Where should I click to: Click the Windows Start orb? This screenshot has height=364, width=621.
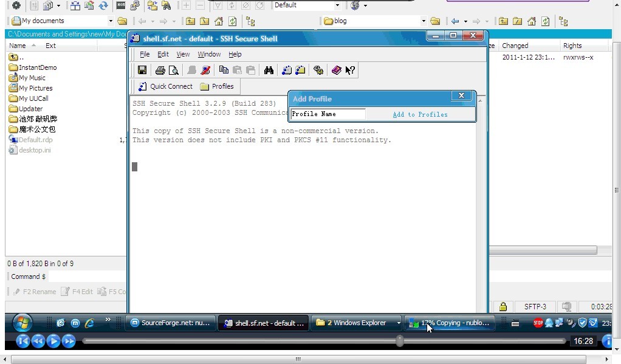coord(22,323)
